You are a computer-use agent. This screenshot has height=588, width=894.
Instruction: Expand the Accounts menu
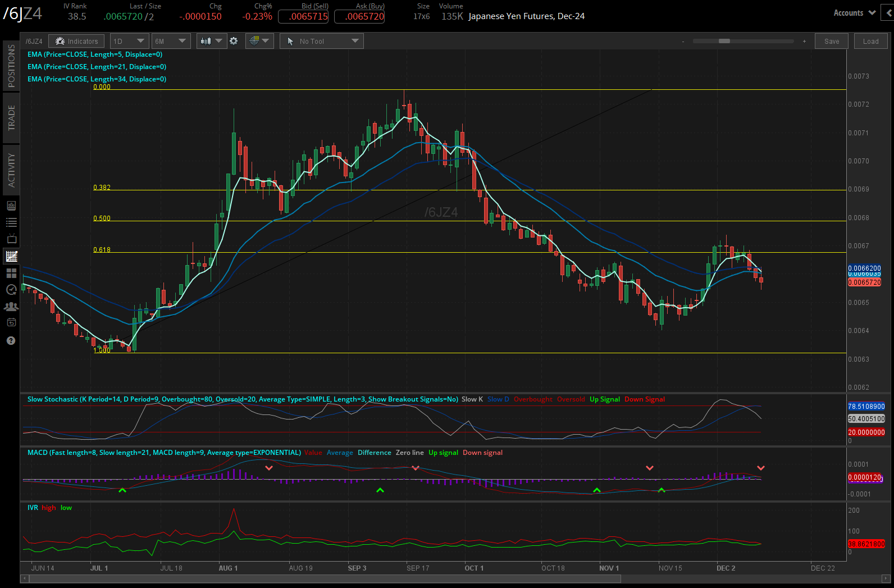[854, 13]
